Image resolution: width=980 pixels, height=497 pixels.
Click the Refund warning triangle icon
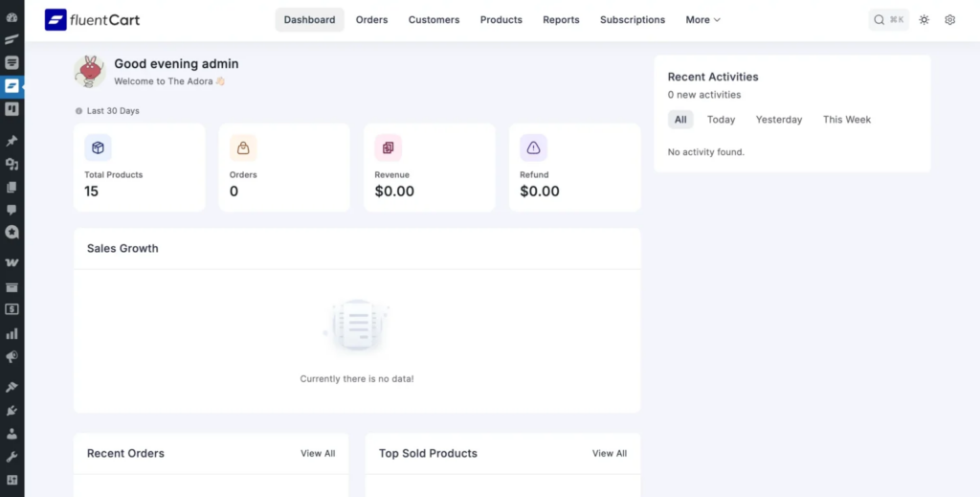coord(533,147)
